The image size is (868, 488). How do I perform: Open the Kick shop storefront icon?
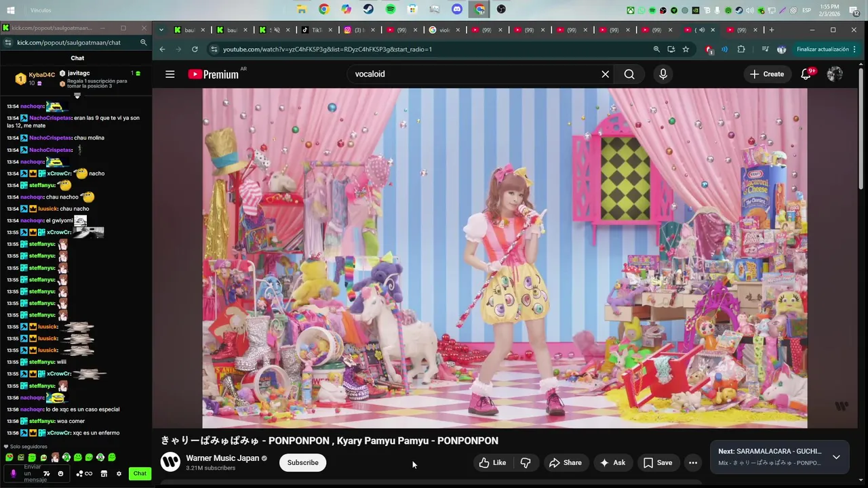coord(104,474)
